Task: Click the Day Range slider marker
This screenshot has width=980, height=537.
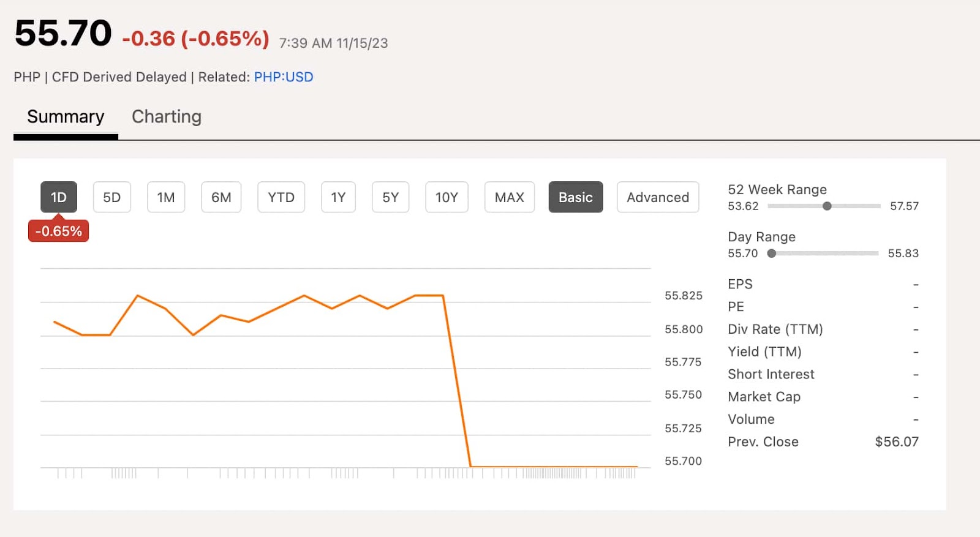Action: 772,253
